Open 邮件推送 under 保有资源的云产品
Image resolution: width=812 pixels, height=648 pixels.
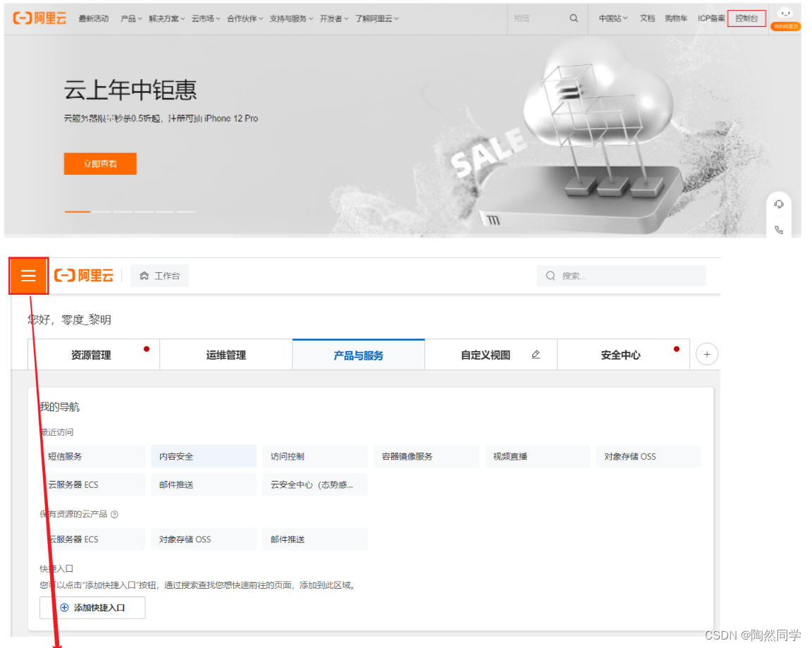coord(315,539)
